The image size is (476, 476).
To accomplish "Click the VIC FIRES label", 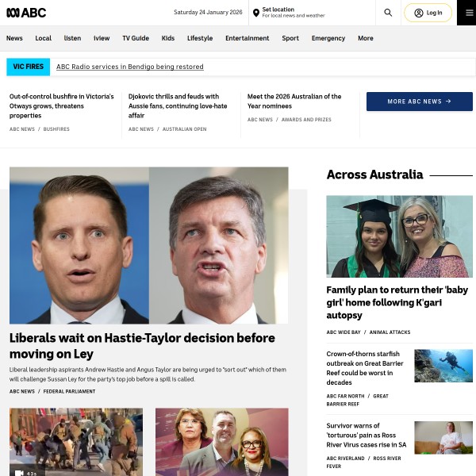I will point(29,67).
